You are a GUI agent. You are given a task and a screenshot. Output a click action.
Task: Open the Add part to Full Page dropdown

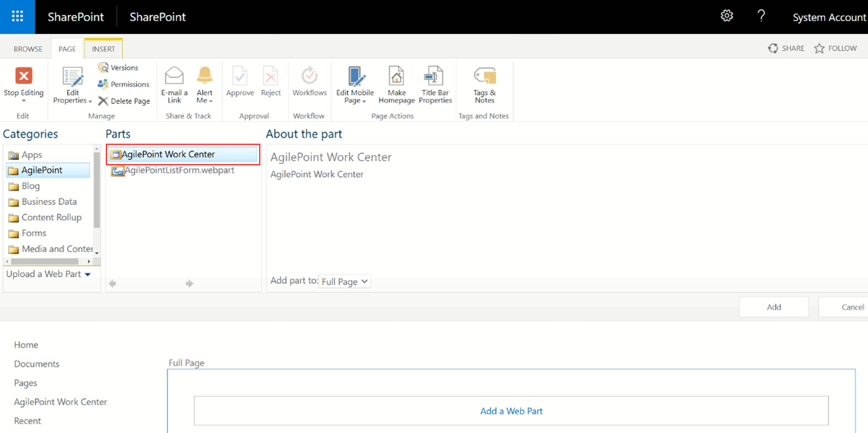345,281
